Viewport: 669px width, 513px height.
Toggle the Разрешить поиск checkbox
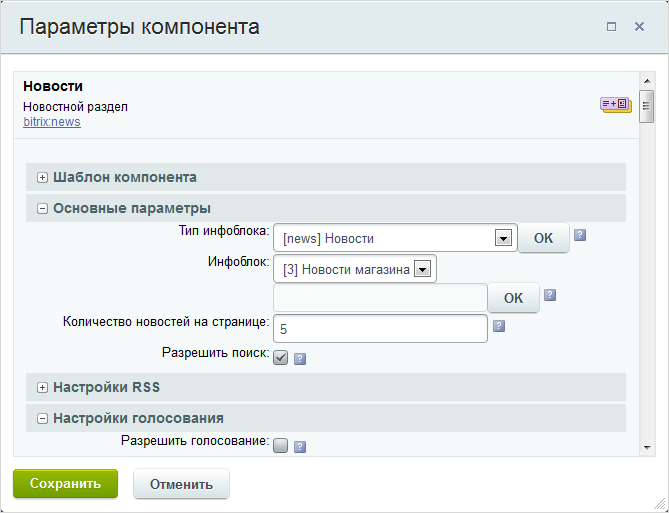281,358
